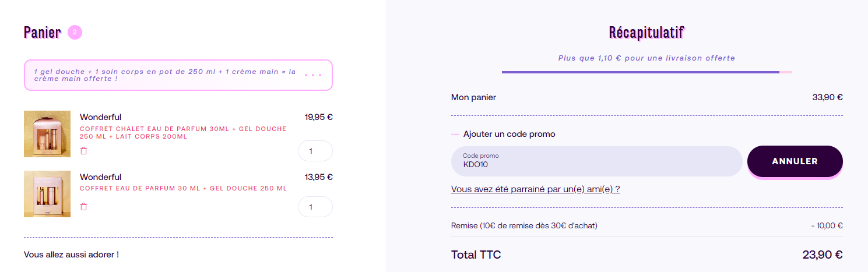Open the Coffret Eau de Parfum + Gel Douche thumbnail

tap(47, 194)
